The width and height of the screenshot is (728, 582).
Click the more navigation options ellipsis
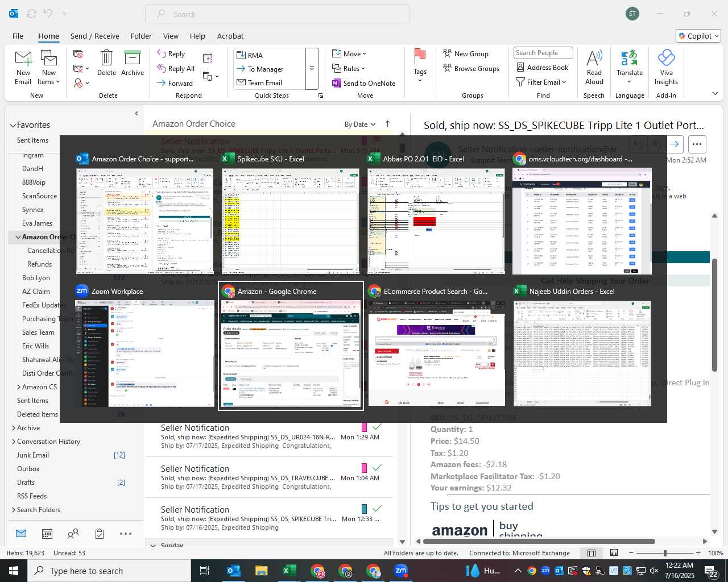pyautogui.click(x=126, y=534)
